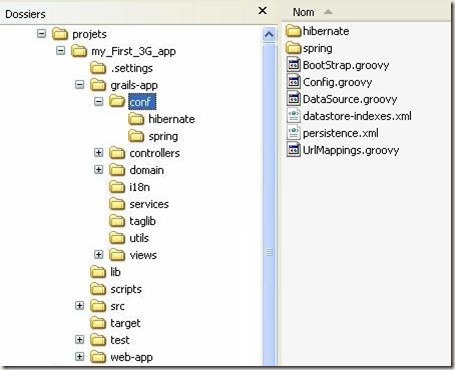Viewport: 455px width, 370px height.
Task: Select the taglib label in tree
Action: tap(143, 221)
